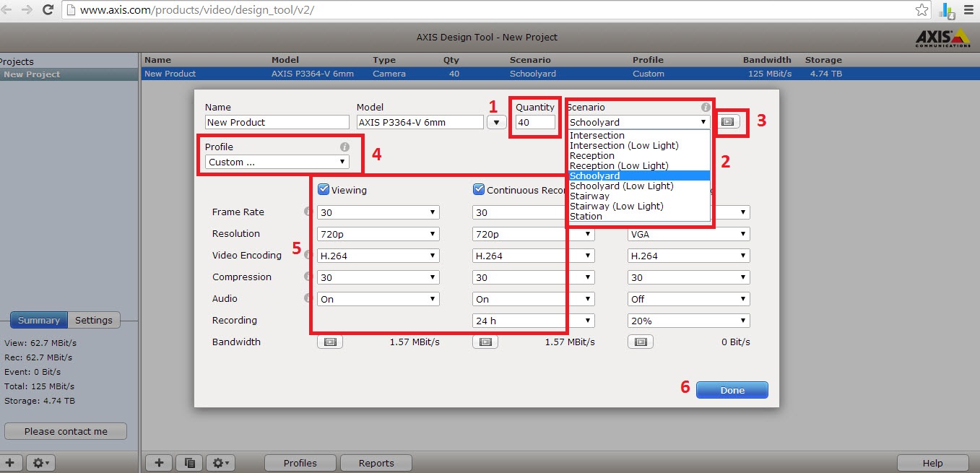980x473 pixels.
Task: Bookmark this page with the star icon
Action: tap(922, 10)
